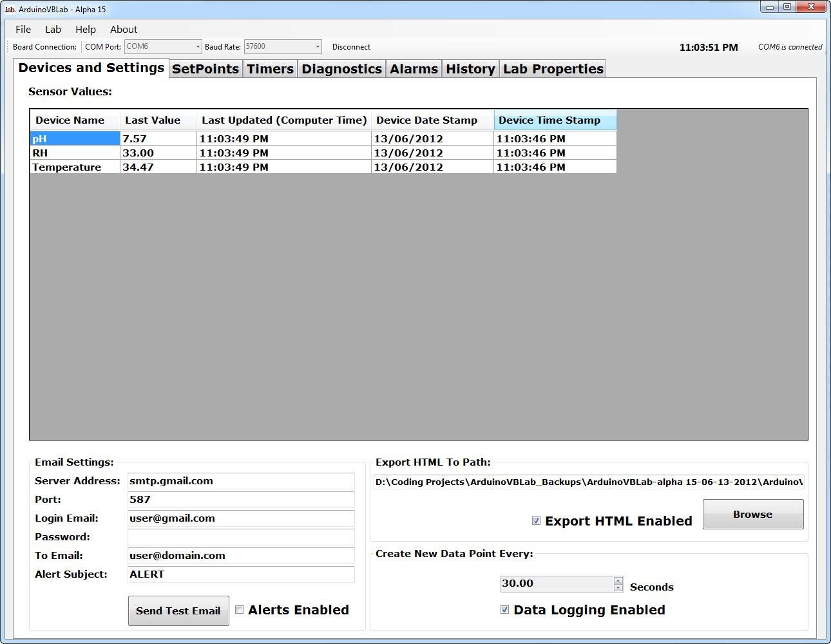Viewport: 831px width, 644px height.
Task: Switch to the History tab
Action: (470, 68)
